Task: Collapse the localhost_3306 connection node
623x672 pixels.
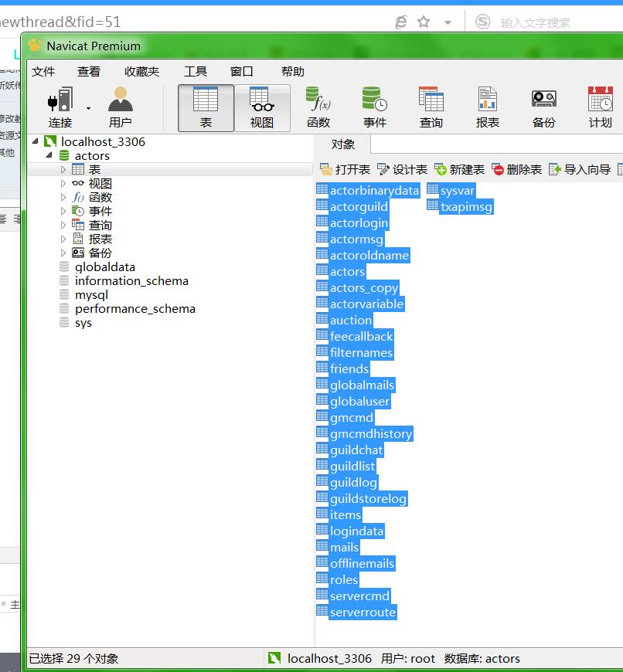Action: click(x=36, y=141)
